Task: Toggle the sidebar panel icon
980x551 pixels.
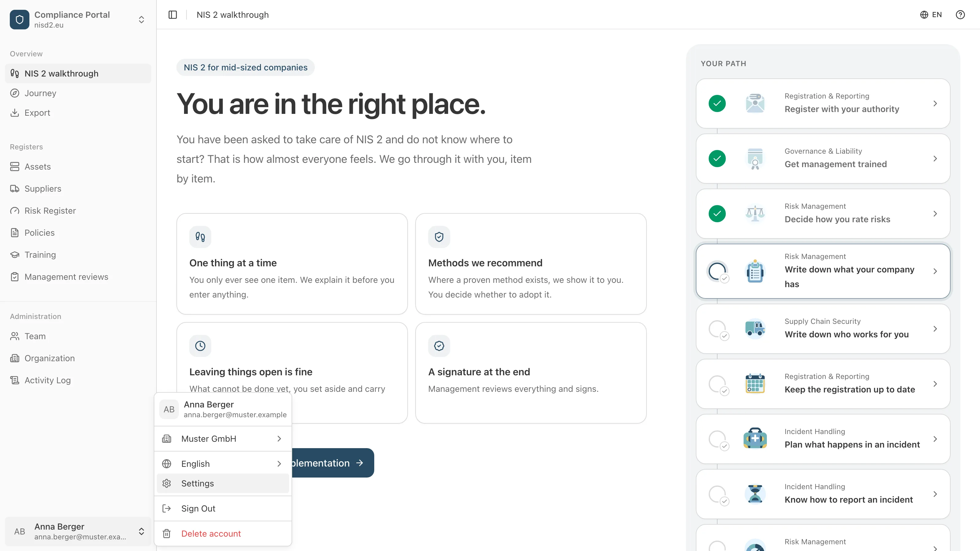Action: point(173,14)
